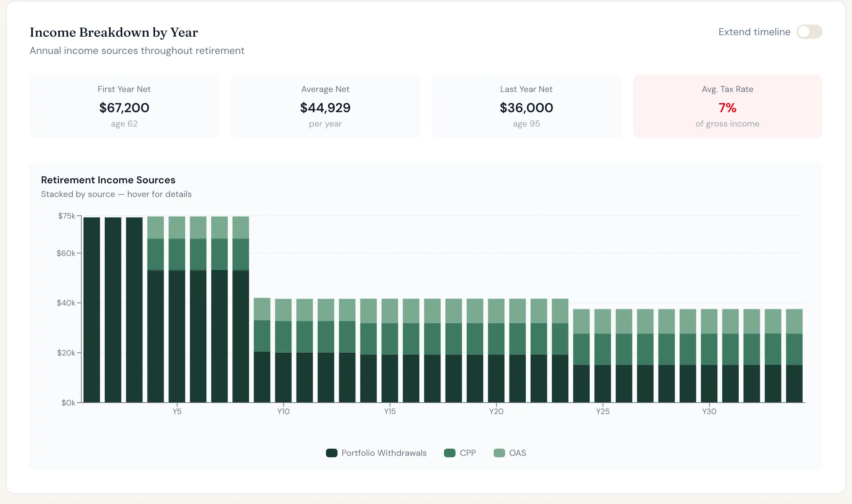Click the 'Extend timeline' label text
Image resolution: width=852 pixels, height=504 pixels.
754,32
